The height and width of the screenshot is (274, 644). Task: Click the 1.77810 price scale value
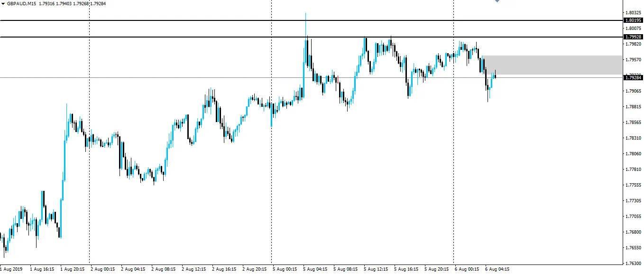tap(634, 170)
